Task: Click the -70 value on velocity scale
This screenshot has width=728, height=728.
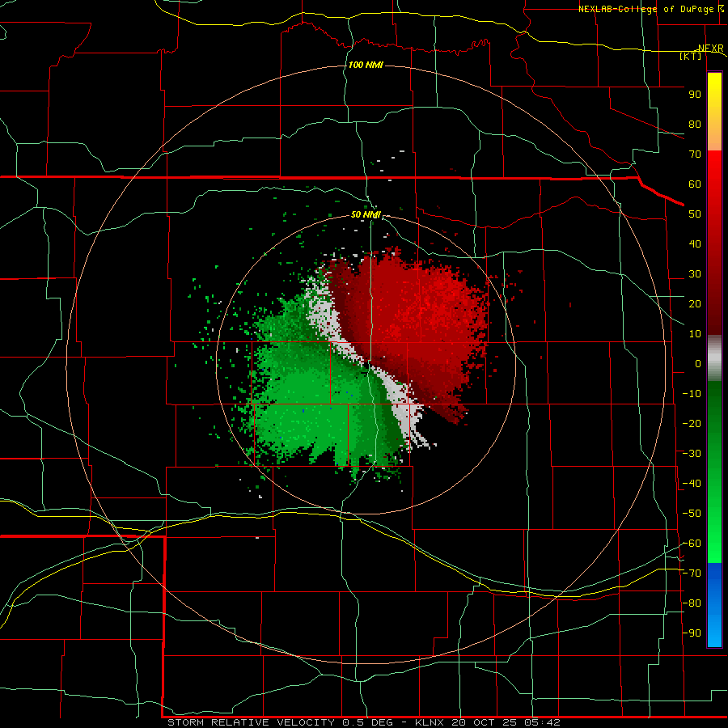Action: 692,574
